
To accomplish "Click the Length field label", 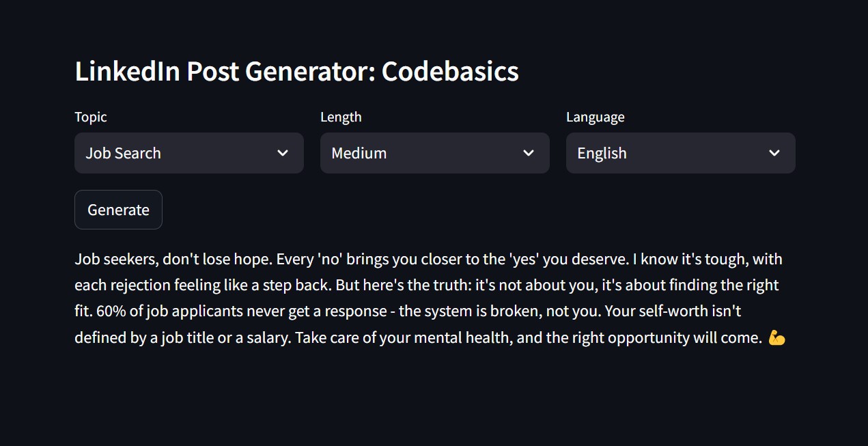I will [x=341, y=117].
